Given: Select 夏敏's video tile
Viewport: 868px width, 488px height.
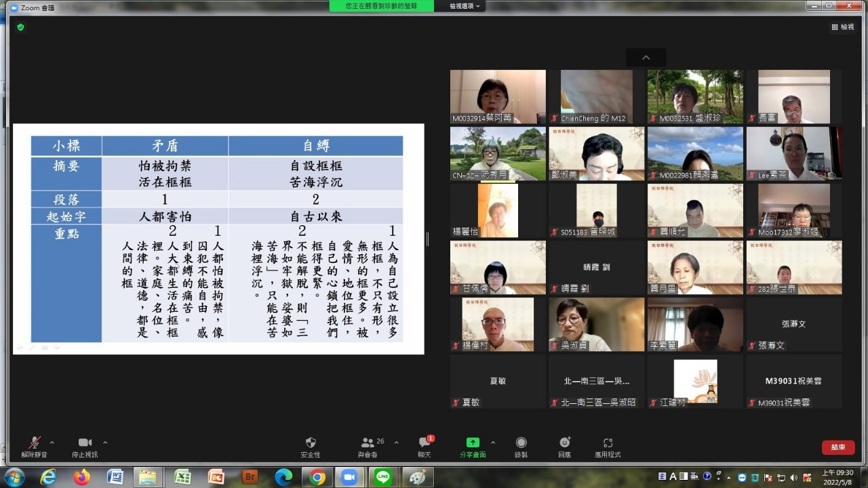Looking at the screenshot, I should point(497,380).
